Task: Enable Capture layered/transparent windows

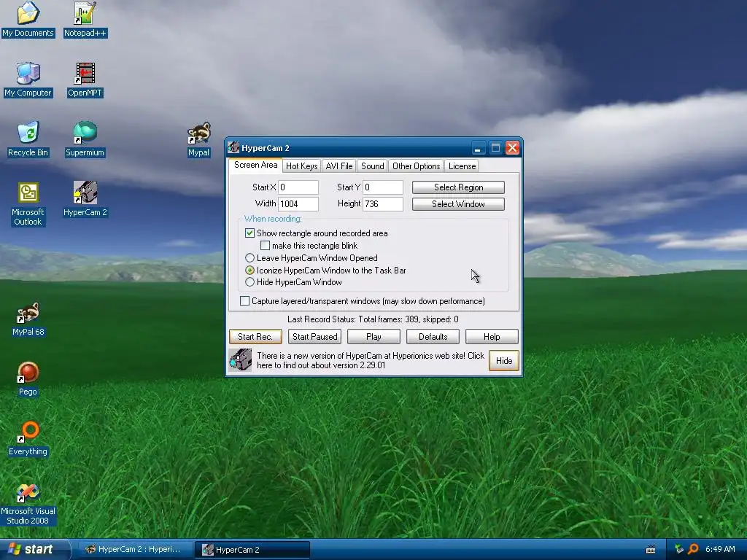Action: pyautogui.click(x=244, y=301)
